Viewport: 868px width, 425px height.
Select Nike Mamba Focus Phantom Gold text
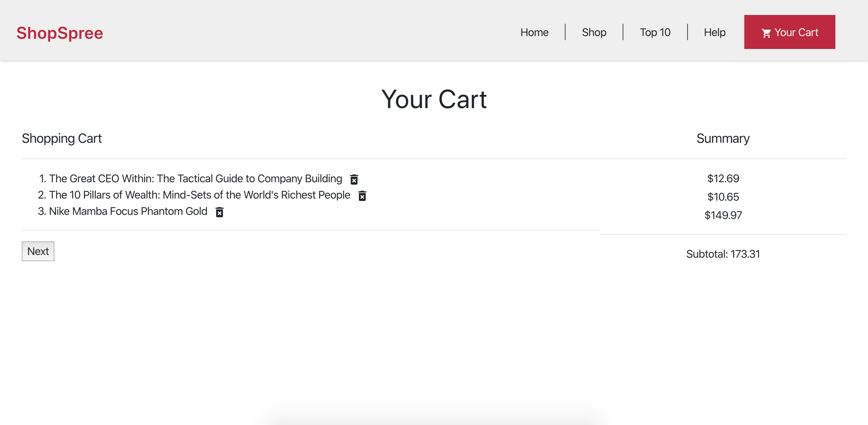(128, 211)
